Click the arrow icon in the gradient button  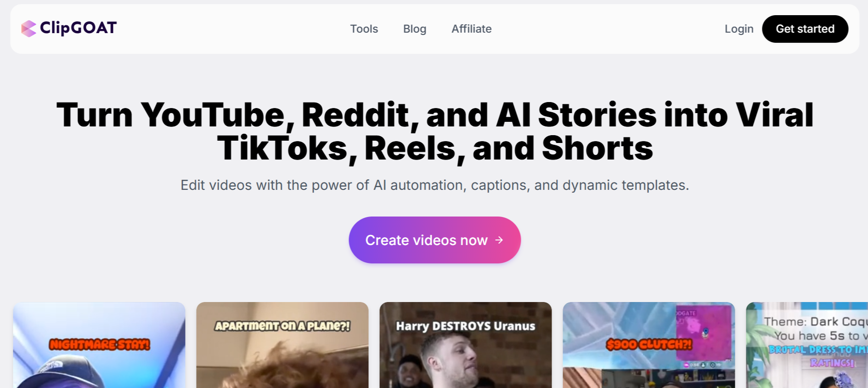[x=499, y=240]
